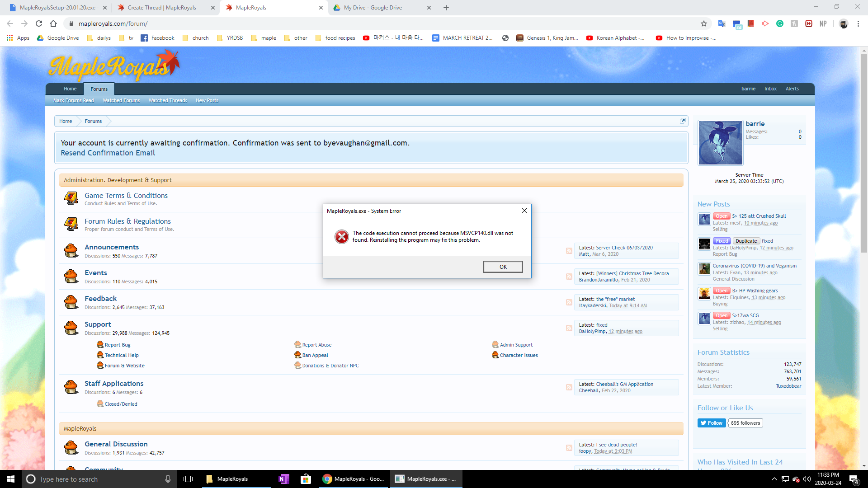Click the RSS icon for Announcements

tap(569, 251)
